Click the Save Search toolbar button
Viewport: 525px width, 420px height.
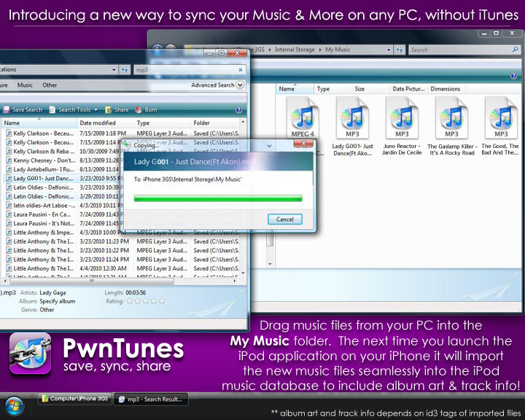click(x=23, y=109)
